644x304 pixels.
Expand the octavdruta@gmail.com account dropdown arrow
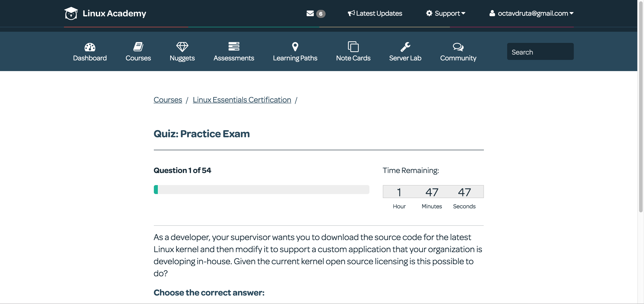pyautogui.click(x=571, y=13)
